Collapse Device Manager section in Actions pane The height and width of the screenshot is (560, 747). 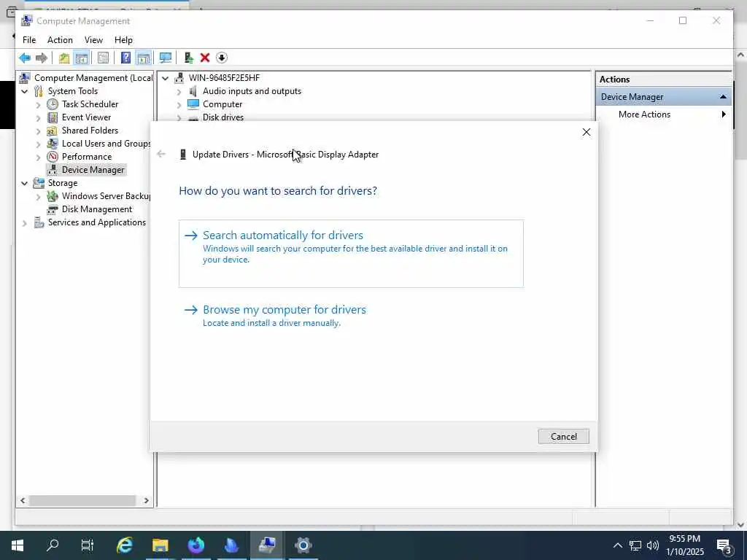(x=723, y=97)
